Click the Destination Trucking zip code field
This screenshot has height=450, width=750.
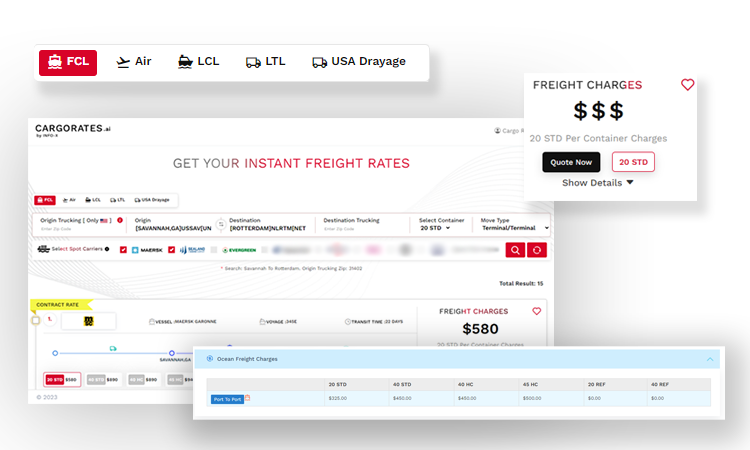(x=339, y=229)
